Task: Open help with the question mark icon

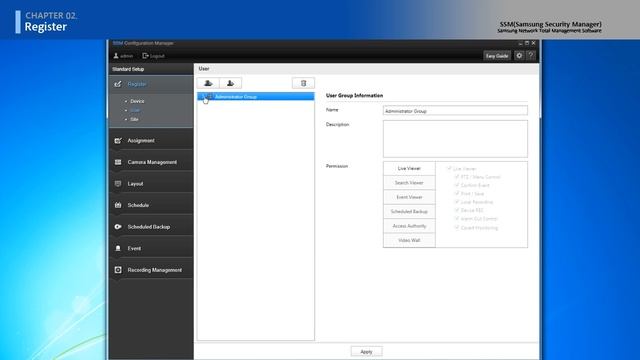Action: tap(531, 56)
